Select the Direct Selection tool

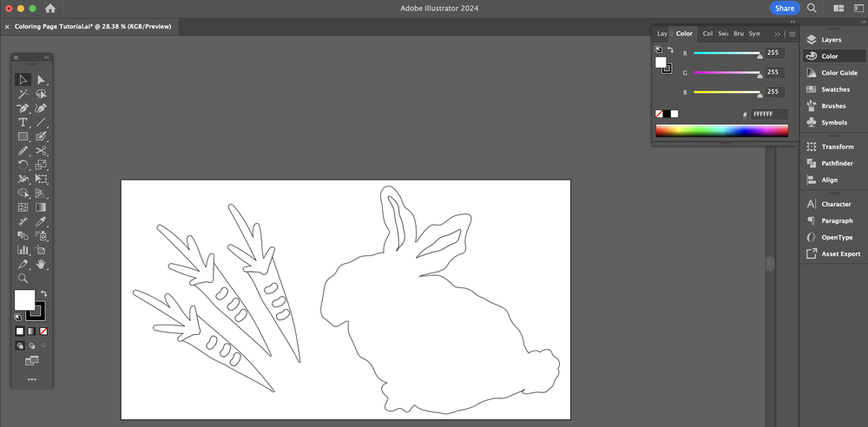[41, 80]
